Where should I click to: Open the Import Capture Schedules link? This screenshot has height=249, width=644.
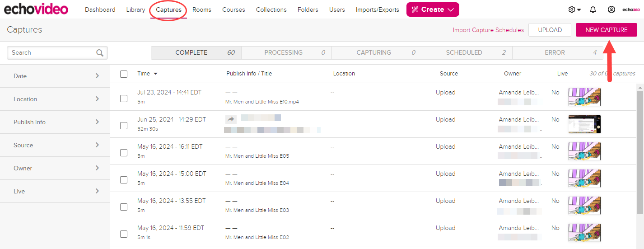point(488,30)
